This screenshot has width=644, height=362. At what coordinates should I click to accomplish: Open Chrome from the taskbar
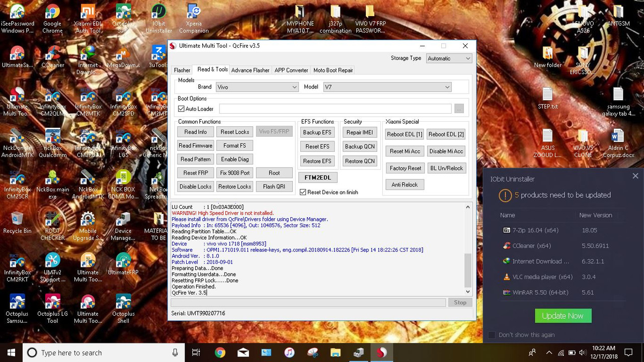[220, 352]
